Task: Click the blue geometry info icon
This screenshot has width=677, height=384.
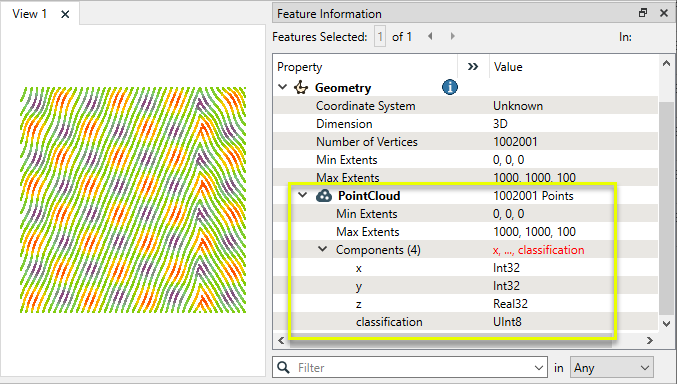Action: (449, 87)
